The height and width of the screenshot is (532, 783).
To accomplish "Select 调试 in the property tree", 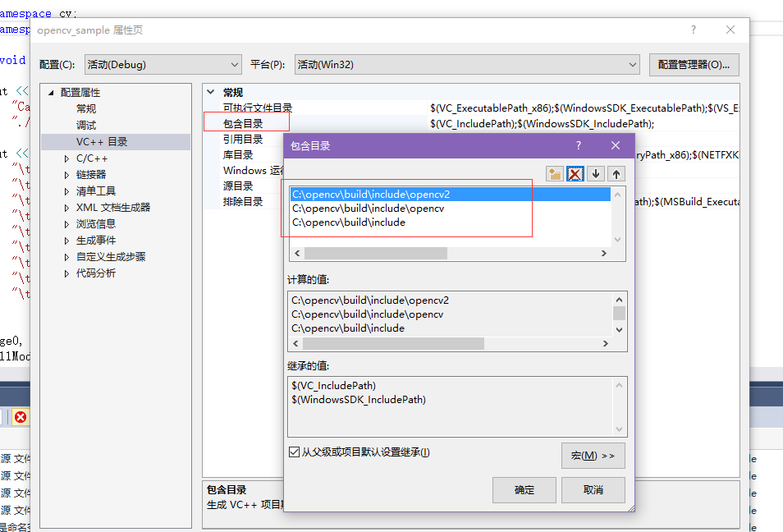I will tap(86, 126).
